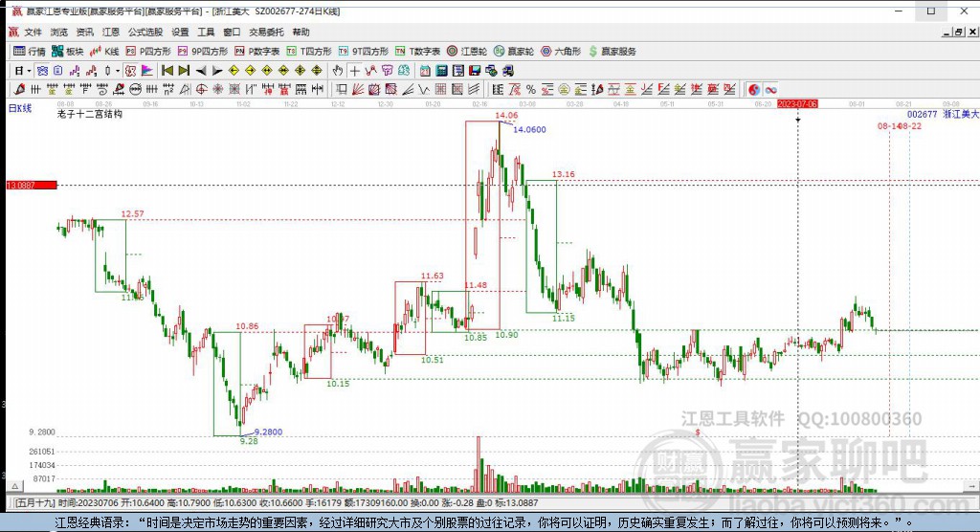Click the black right arrow icon
The height and width of the screenshot is (532, 980).
[217, 71]
